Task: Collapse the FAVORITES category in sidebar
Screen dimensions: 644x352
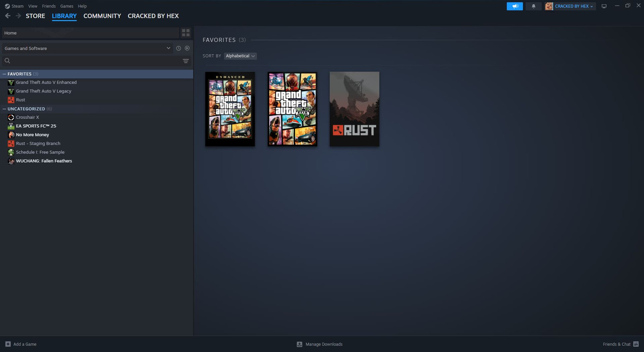Action: point(5,74)
